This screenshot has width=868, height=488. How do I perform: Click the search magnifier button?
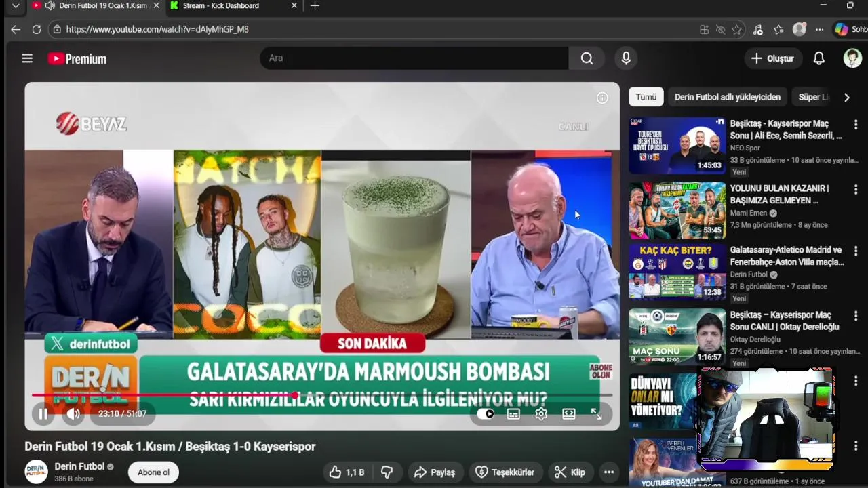(587, 58)
